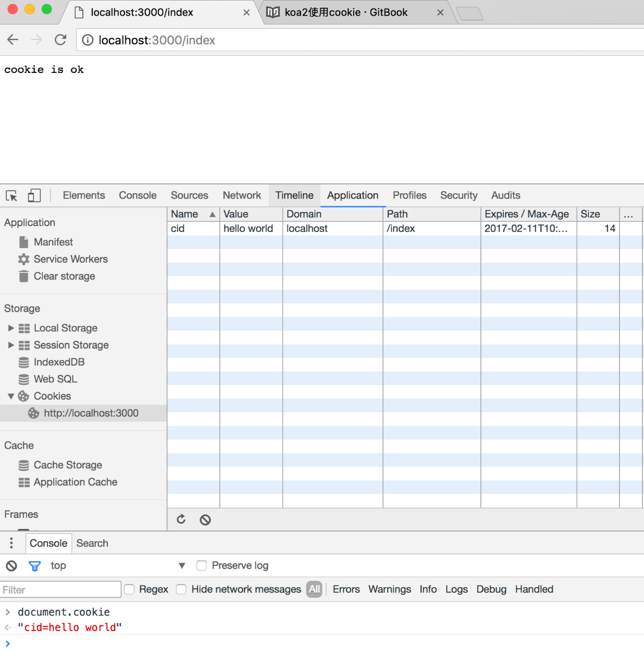
Task: Toggle the console filter funnel icon
Action: 34,566
